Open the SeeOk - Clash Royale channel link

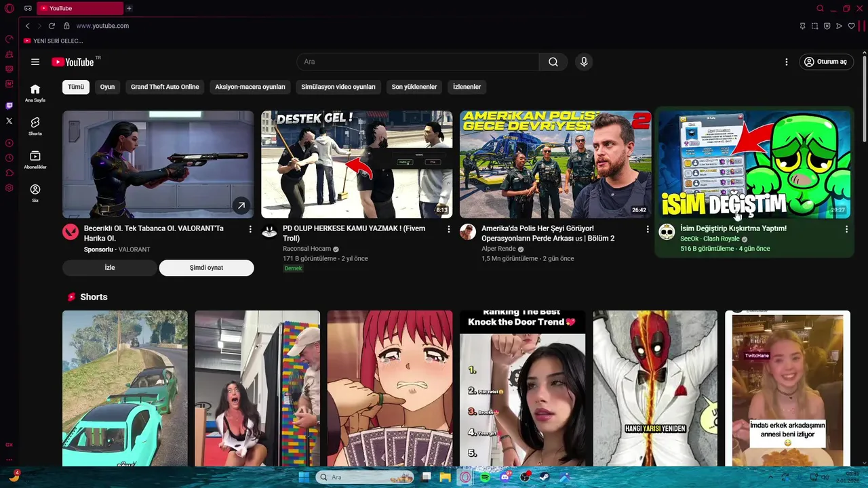[709, 239]
